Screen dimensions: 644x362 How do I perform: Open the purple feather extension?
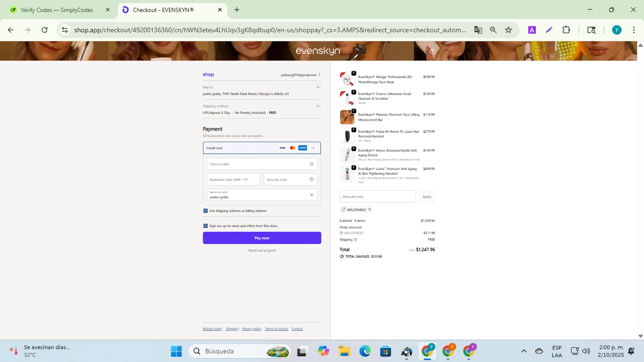pyautogui.click(x=549, y=30)
